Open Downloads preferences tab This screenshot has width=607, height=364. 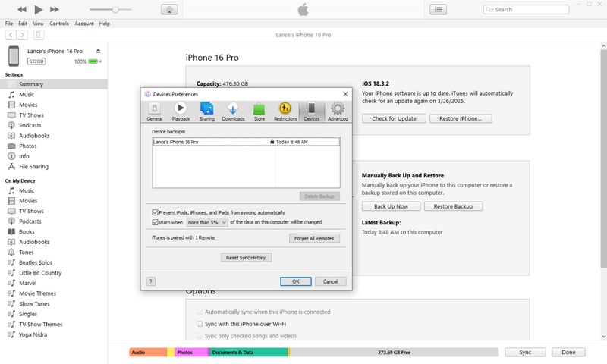click(233, 111)
